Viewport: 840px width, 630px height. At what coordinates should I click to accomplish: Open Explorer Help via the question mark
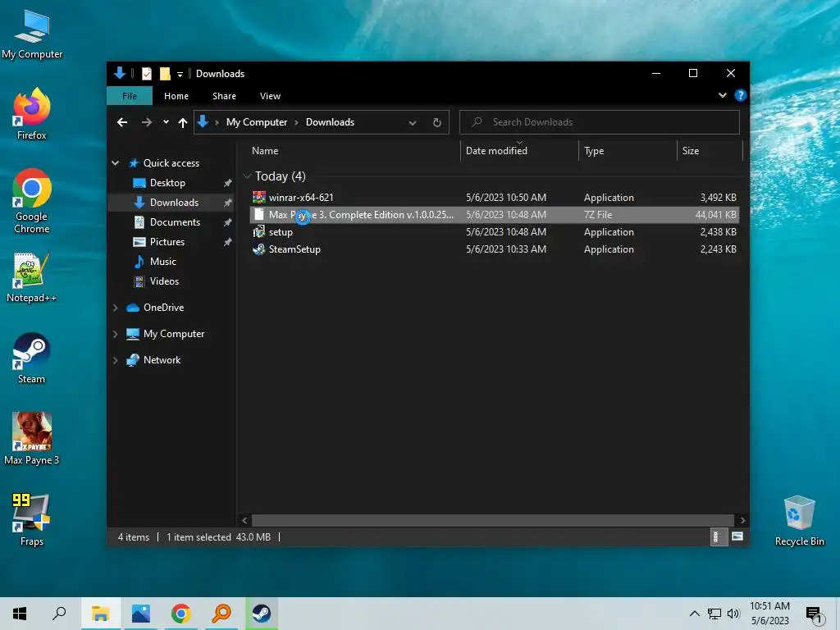click(x=741, y=95)
